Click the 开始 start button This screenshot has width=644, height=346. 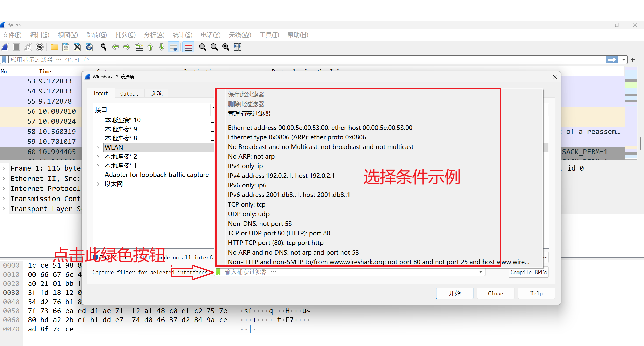[x=454, y=293]
